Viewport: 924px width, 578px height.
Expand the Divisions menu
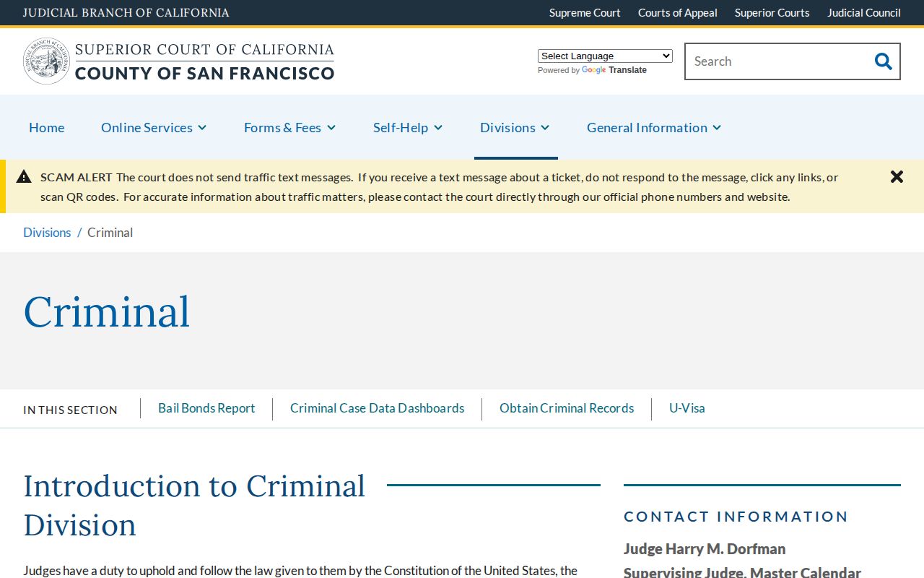click(x=515, y=127)
